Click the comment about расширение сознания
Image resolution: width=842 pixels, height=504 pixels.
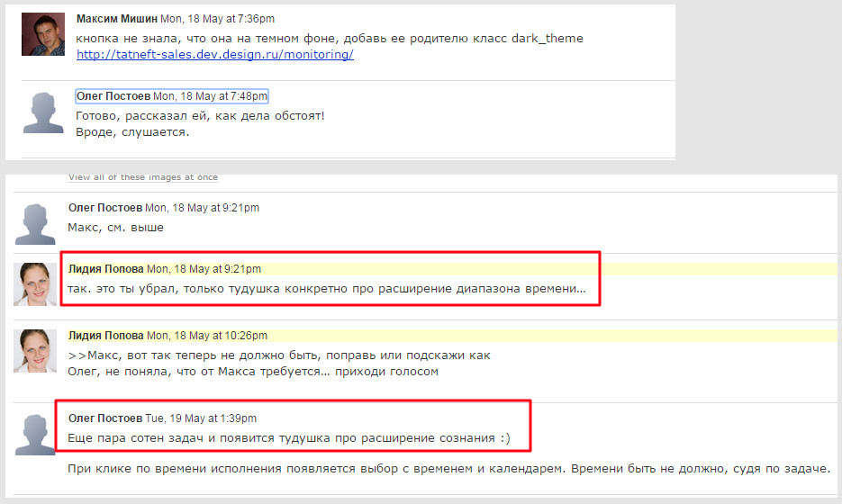(288, 439)
